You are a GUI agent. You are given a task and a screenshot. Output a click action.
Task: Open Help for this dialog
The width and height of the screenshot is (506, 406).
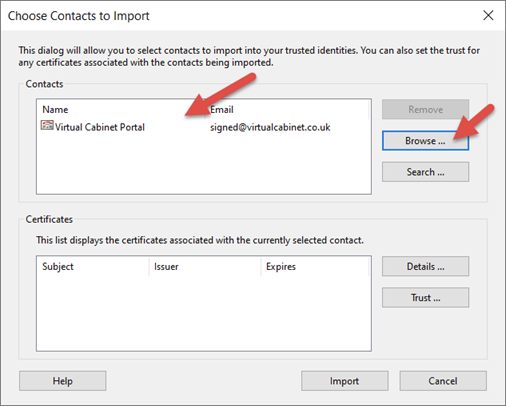tap(62, 381)
